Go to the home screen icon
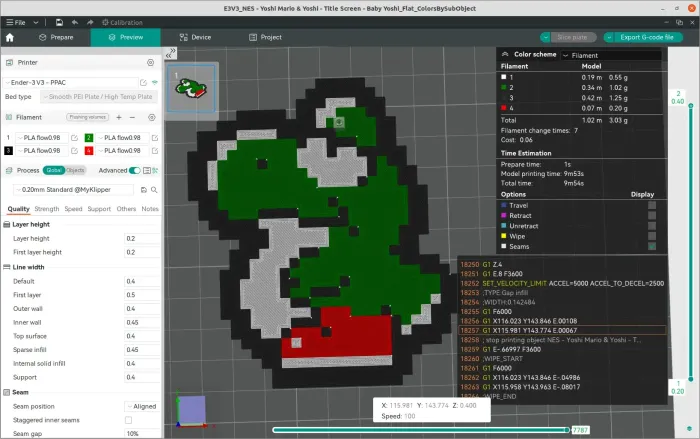 tap(10, 38)
